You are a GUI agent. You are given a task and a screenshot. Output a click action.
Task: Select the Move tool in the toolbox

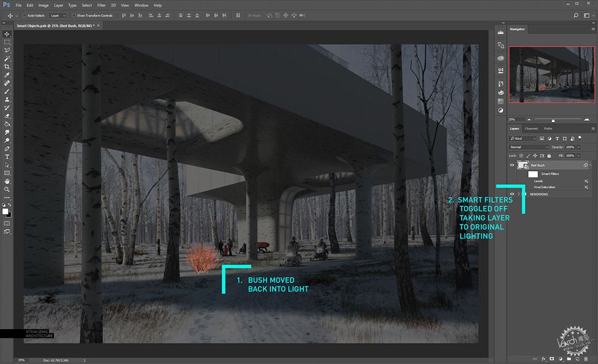tap(7, 34)
